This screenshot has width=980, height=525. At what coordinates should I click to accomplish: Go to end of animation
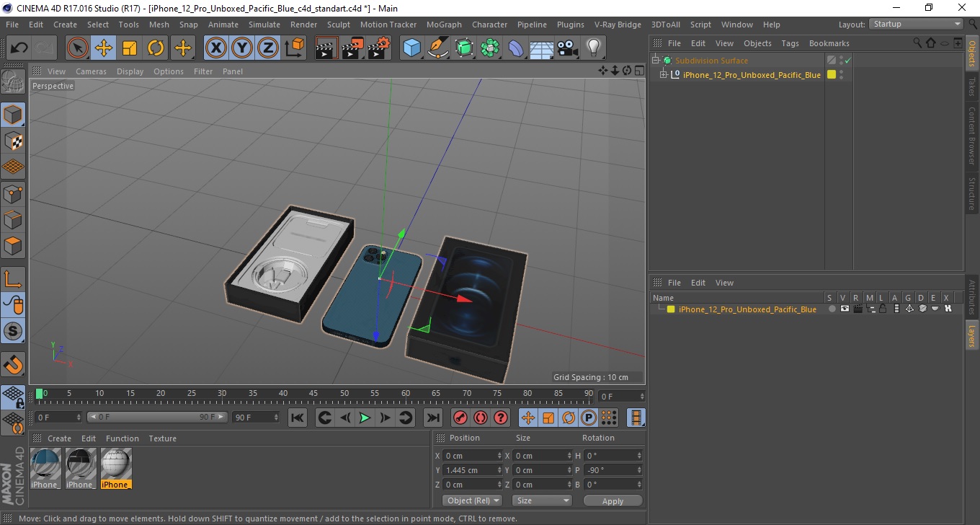(432, 418)
